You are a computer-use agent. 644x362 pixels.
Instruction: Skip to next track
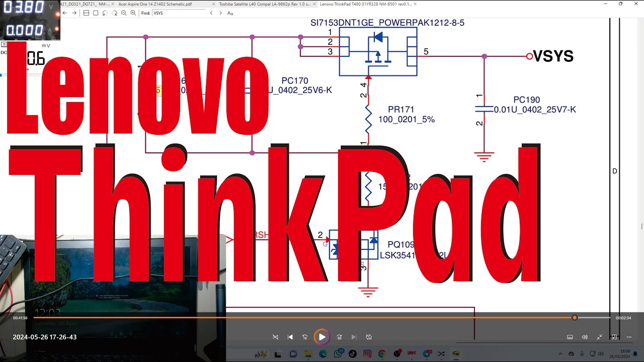click(354, 337)
